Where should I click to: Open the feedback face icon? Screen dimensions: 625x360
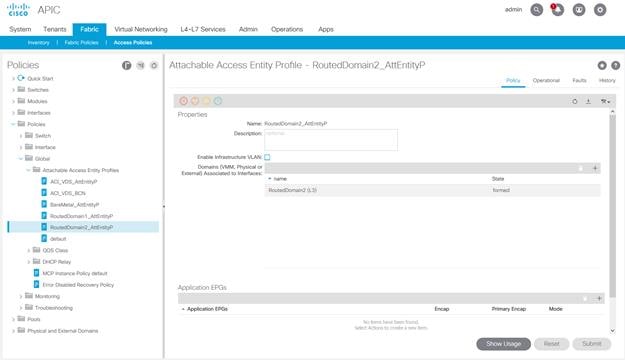(x=579, y=10)
